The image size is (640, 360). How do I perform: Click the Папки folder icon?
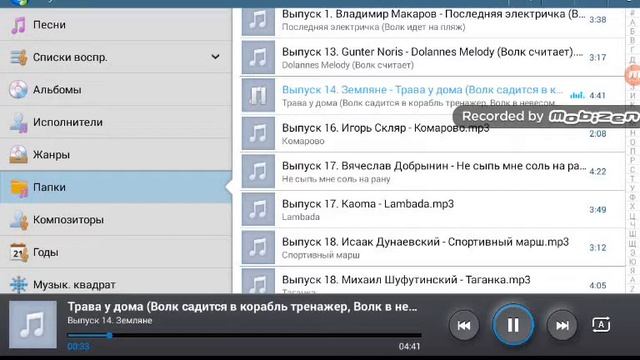pyautogui.click(x=18, y=187)
